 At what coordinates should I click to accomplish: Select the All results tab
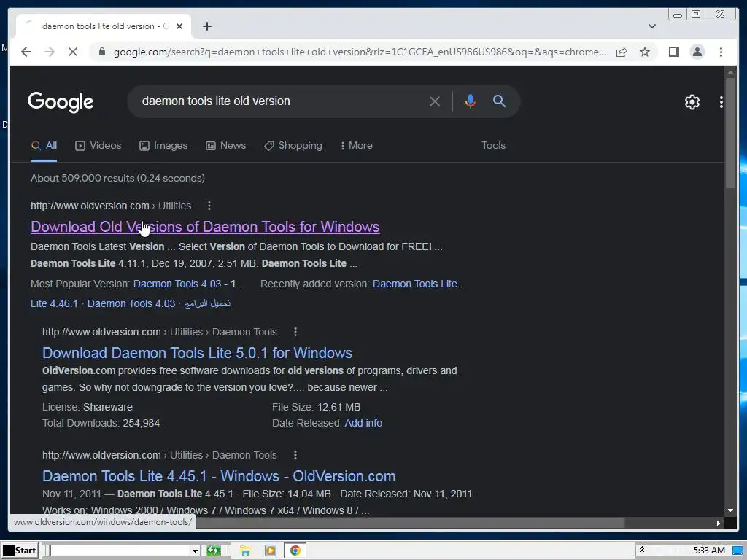44,146
